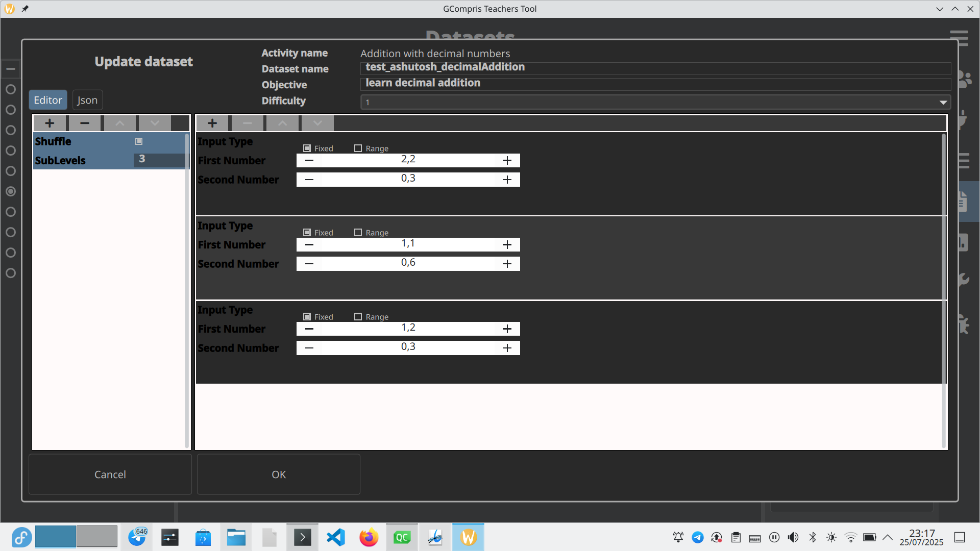
Task: Click the Second Number value 0,6
Action: point(408,263)
